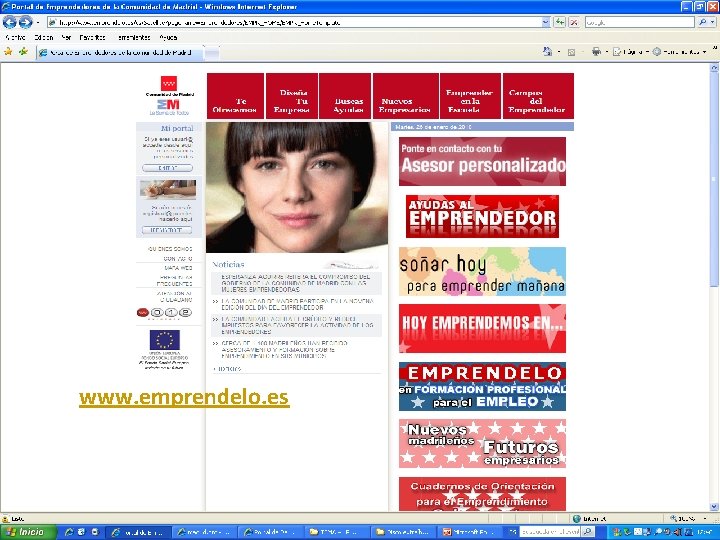The height and width of the screenshot is (540, 720).
Task: Open news about Día del Emprendedor
Action: click(x=298, y=304)
